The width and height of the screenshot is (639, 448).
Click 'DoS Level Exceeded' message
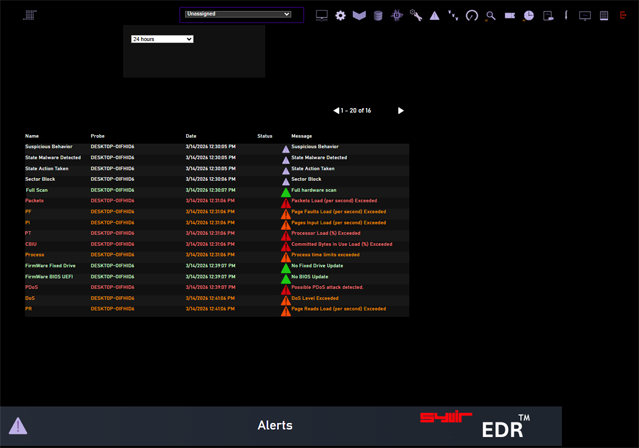coord(315,299)
